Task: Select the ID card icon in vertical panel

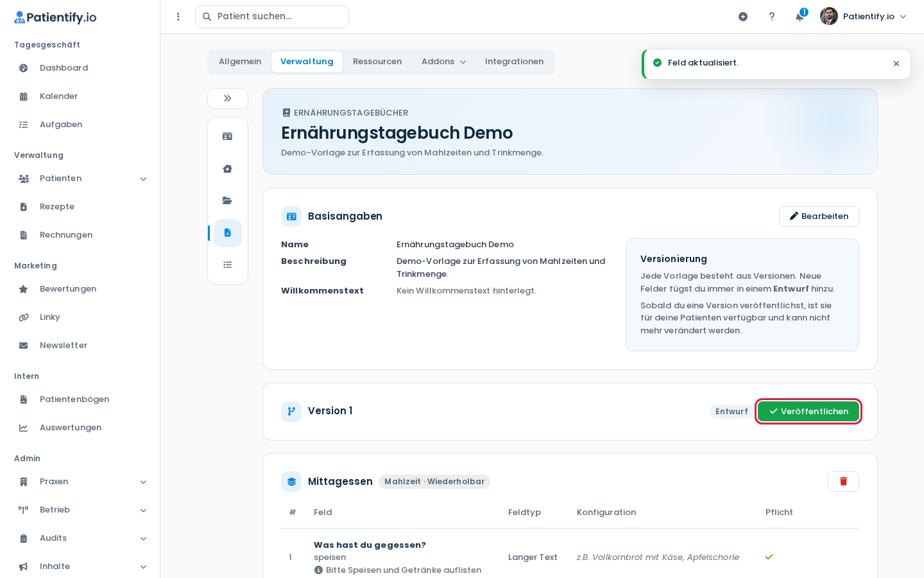Action: tap(228, 137)
